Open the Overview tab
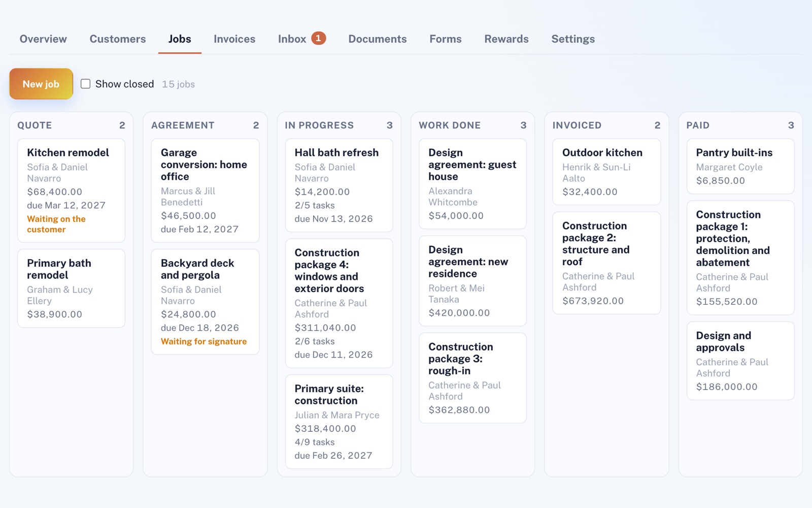The width and height of the screenshot is (812, 508). [x=43, y=39]
